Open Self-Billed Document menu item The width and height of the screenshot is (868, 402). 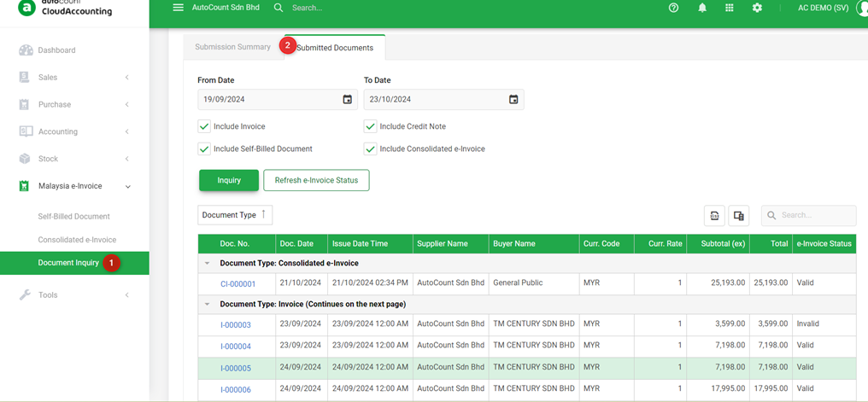pyautogui.click(x=73, y=217)
